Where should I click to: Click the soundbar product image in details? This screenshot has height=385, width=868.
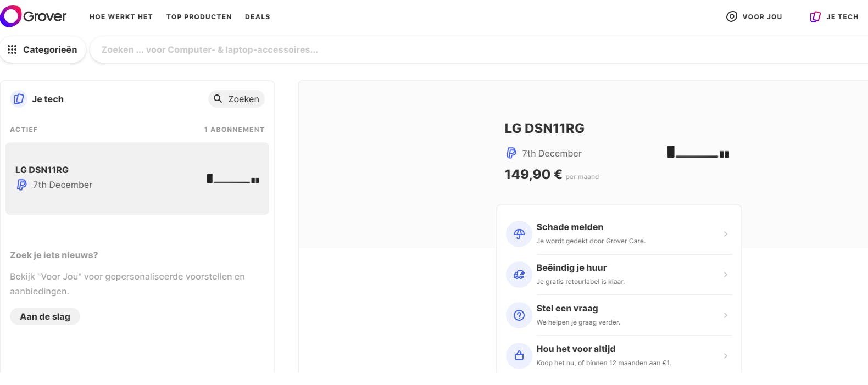point(698,152)
